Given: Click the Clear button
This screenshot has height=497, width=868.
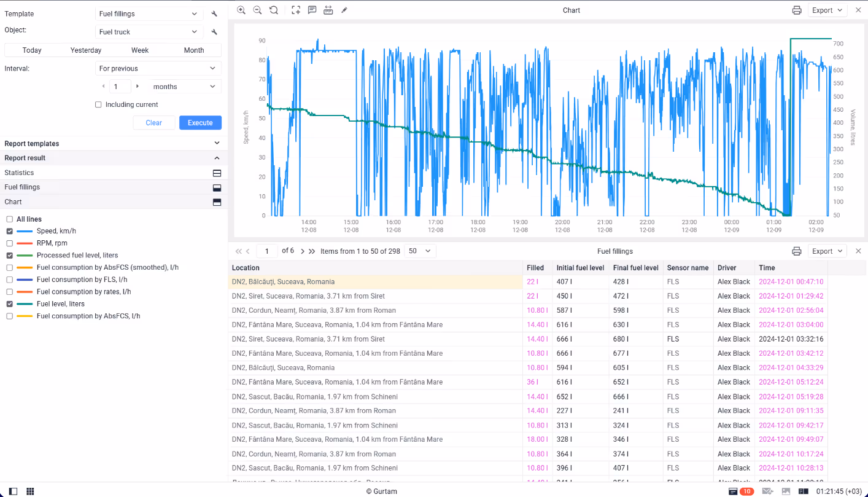Looking at the screenshot, I should (x=154, y=123).
